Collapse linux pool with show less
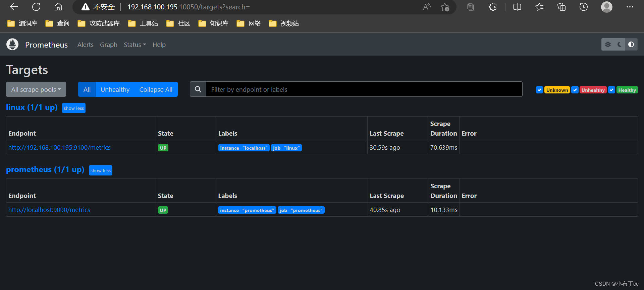Image resolution: width=644 pixels, height=290 pixels. (74, 108)
